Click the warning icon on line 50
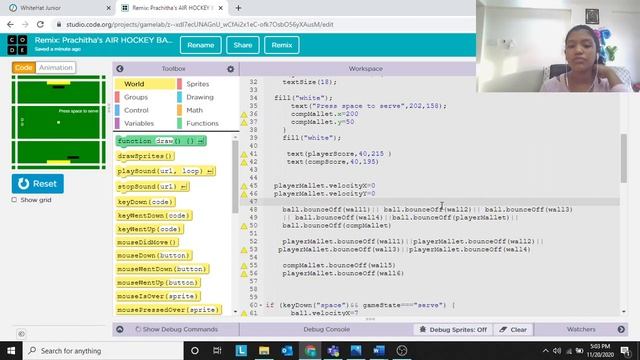 [244, 226]
